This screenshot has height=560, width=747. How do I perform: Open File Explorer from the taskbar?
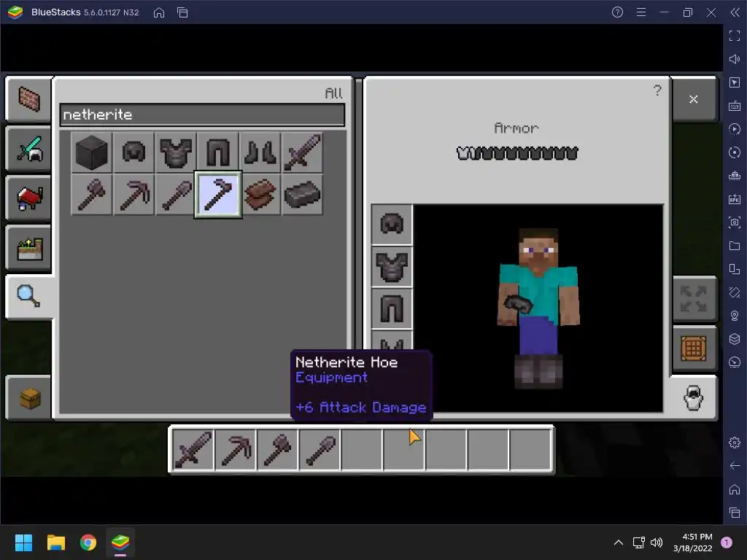tap(55, 542)
